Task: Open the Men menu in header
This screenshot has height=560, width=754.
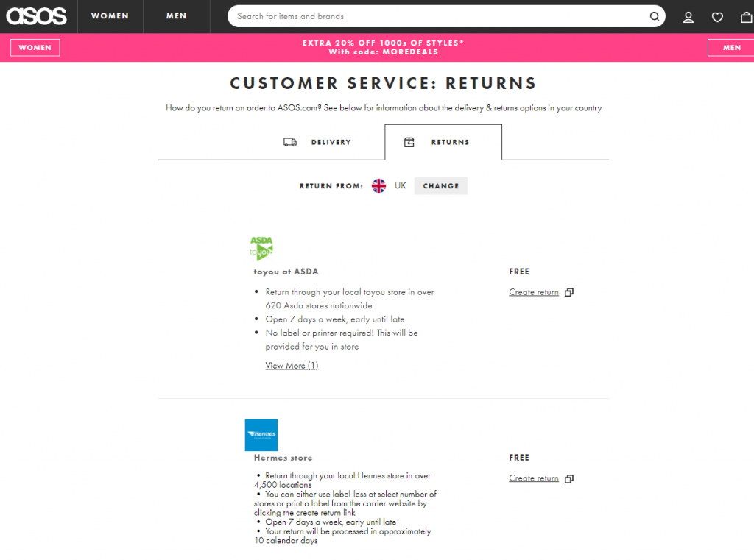Action: pyautogui.click(x=177, y=16)
